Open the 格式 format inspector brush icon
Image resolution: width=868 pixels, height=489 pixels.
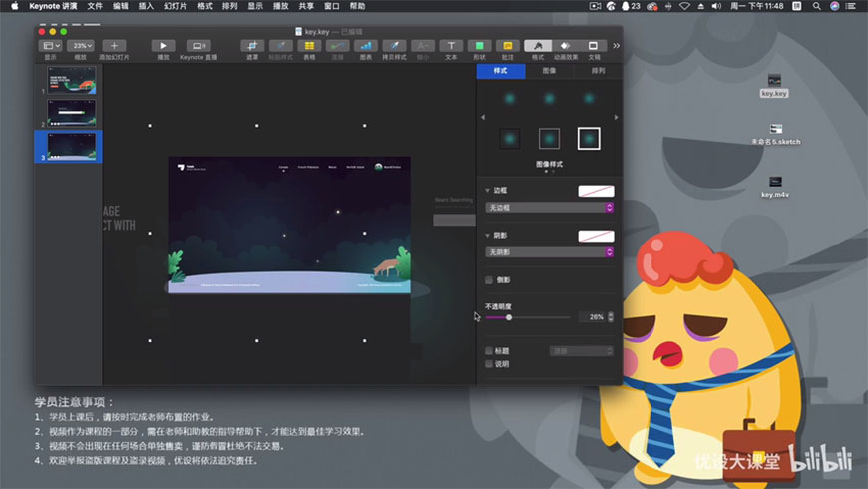tap(538, 46)
